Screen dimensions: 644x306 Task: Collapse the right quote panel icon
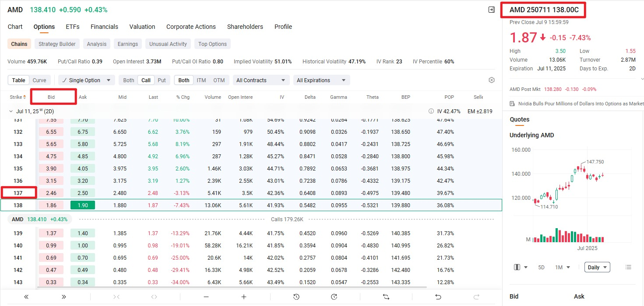click(x=491, y=10)
